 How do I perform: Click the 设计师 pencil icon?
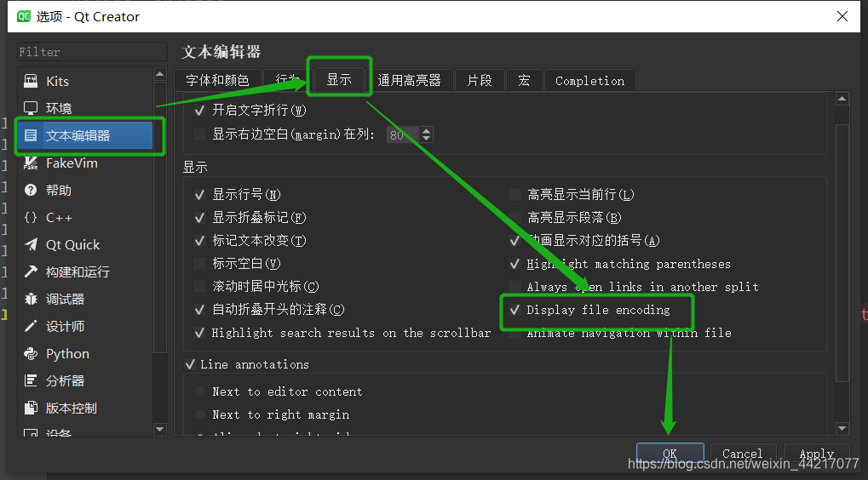(31, 326)
